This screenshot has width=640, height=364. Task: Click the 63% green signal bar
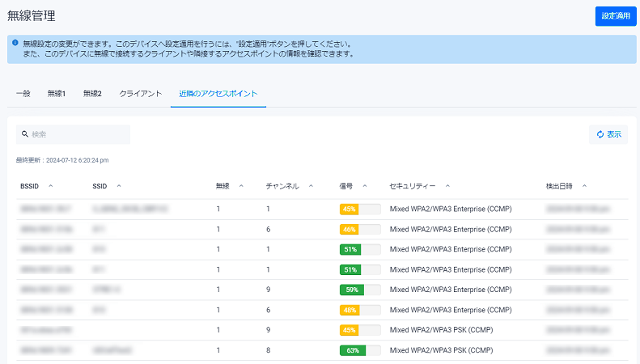(x=360, y=350)
